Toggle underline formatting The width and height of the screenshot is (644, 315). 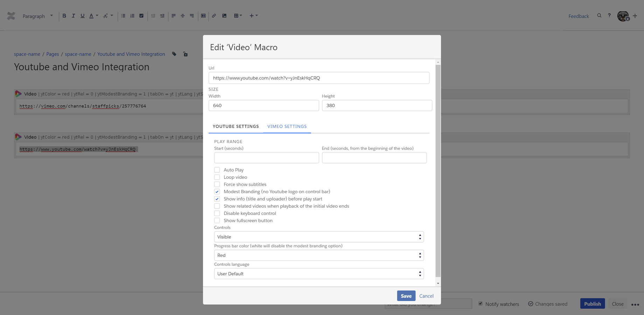pos(82,16)
